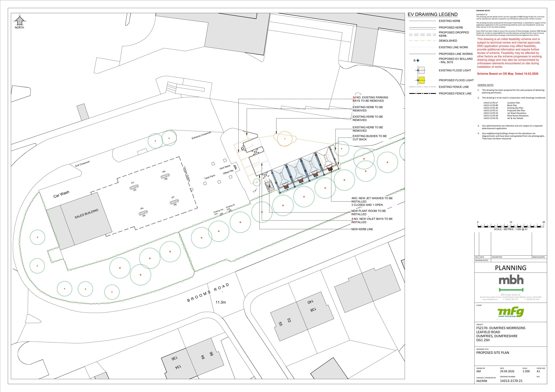Viewport: 555px width, 392px height.
Task: Click the mbh company logo
Action: [x=511, y=283]
